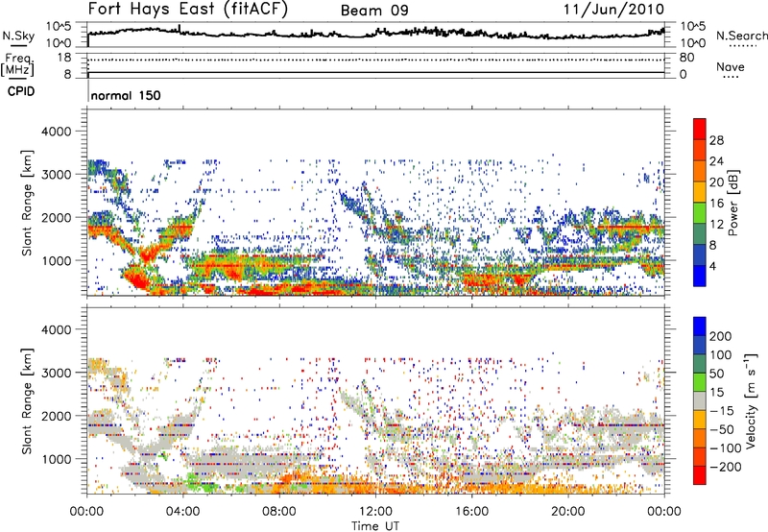Image resolution: width=768 pixels, height=532 pixels.
Task: Select the 'normal 150' CPID text
Action: (x=126, y=95)
